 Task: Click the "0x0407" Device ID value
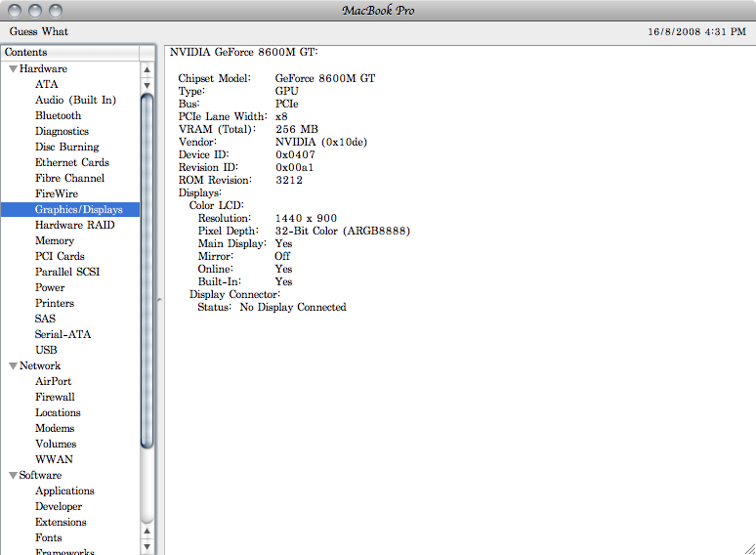coord(295,154)
